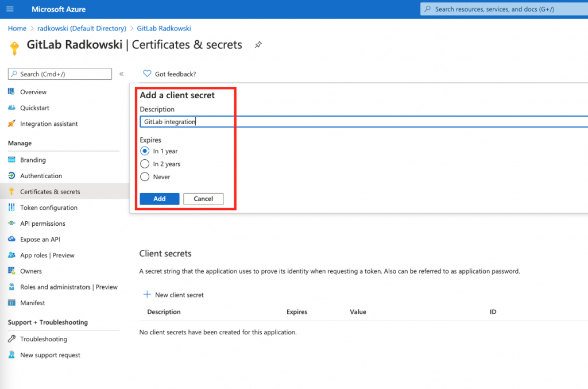Click the Owners icon
This screenshot has width=588, height=389.
click(11, 271)
